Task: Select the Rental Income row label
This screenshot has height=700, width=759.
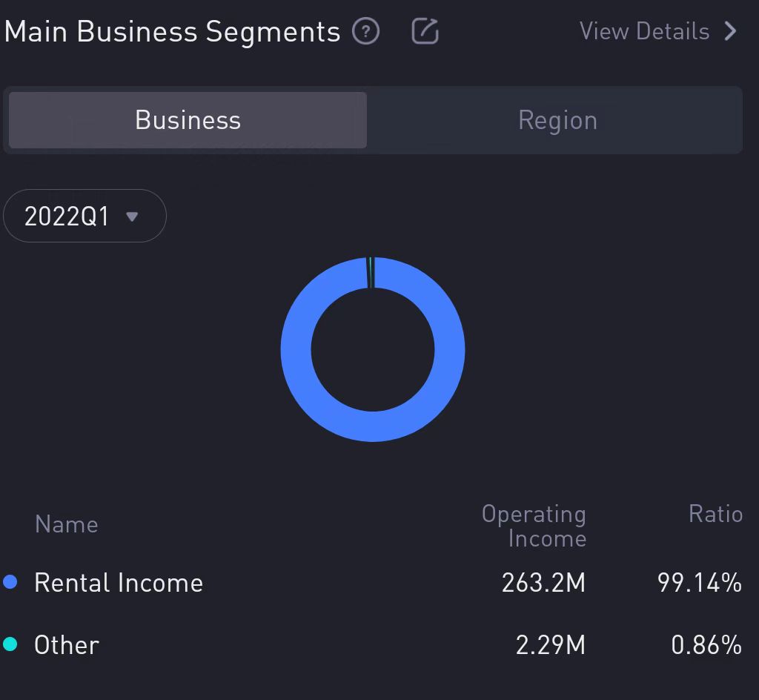Action: click(119, 583)
